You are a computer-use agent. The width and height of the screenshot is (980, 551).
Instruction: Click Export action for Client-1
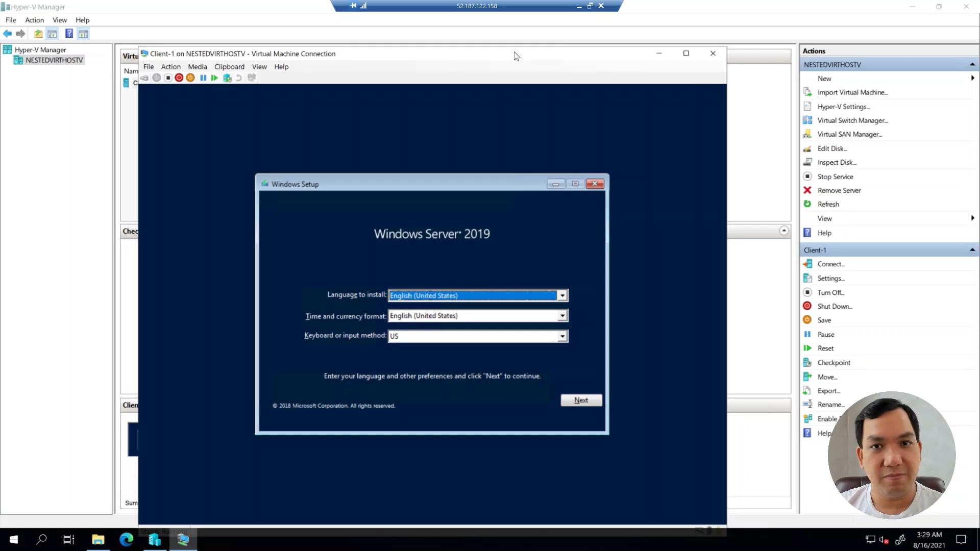point(828,390)
